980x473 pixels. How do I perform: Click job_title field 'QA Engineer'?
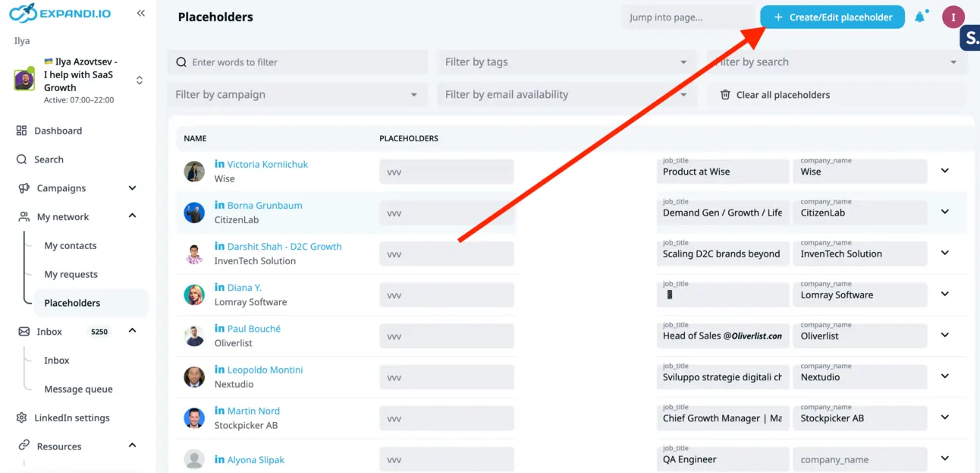[x=723, y=459]
